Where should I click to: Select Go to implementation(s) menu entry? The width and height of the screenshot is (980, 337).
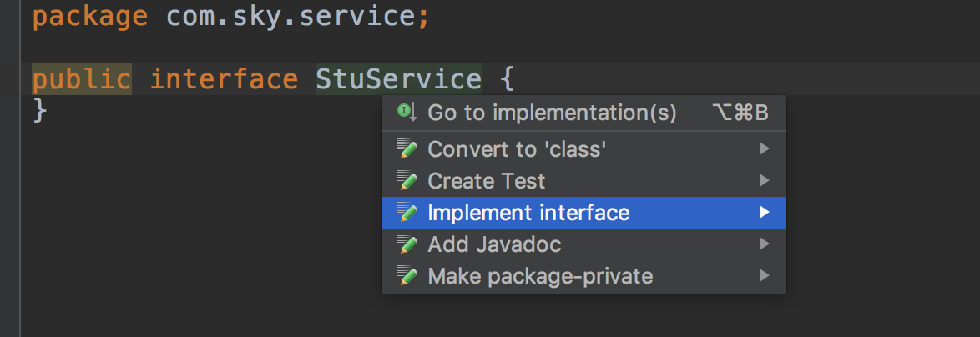point(584,113)
